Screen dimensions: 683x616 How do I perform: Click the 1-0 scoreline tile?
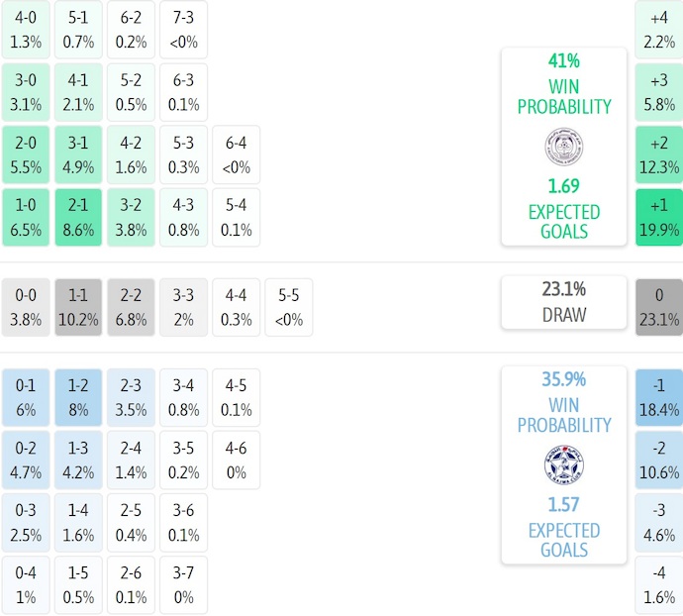point(26,217)
